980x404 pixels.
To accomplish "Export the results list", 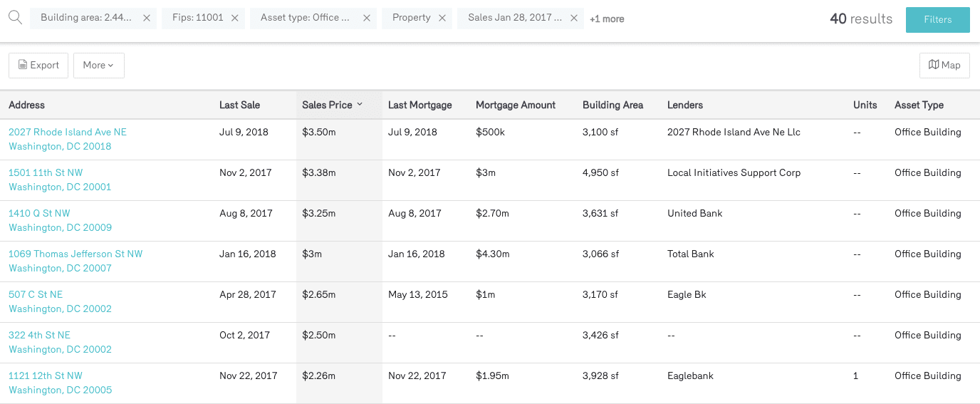I will pos(38,65).
